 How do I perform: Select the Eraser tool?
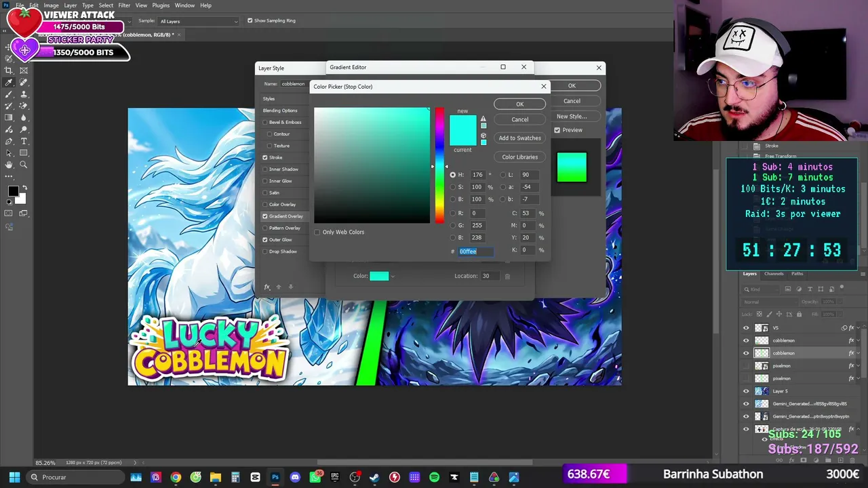(x=24, y=106)
